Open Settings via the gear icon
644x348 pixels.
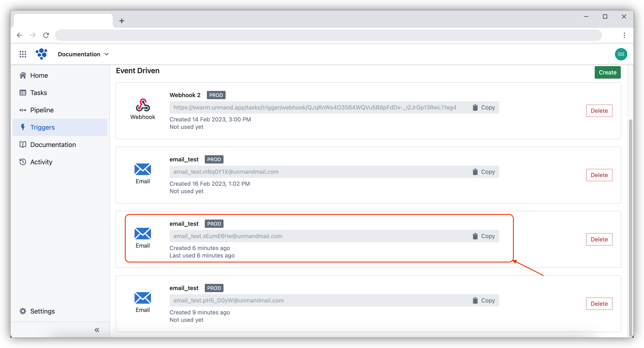click(23, 311)
